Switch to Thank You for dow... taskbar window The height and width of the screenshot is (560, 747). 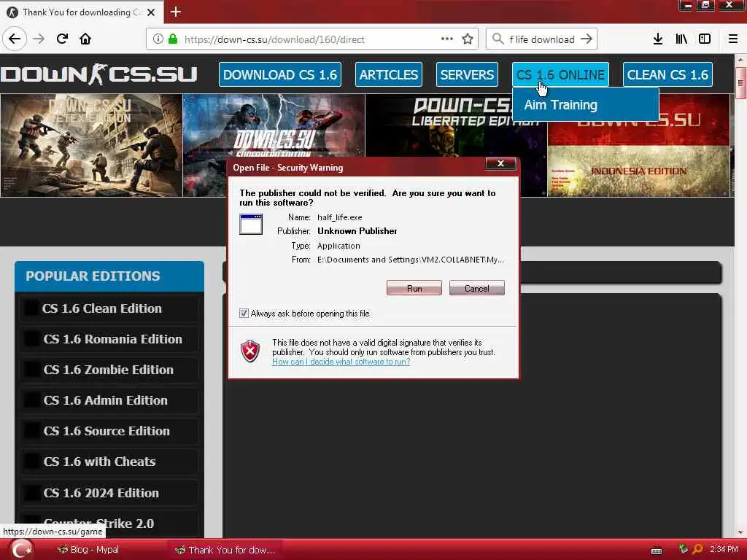[x=225, y=550]
